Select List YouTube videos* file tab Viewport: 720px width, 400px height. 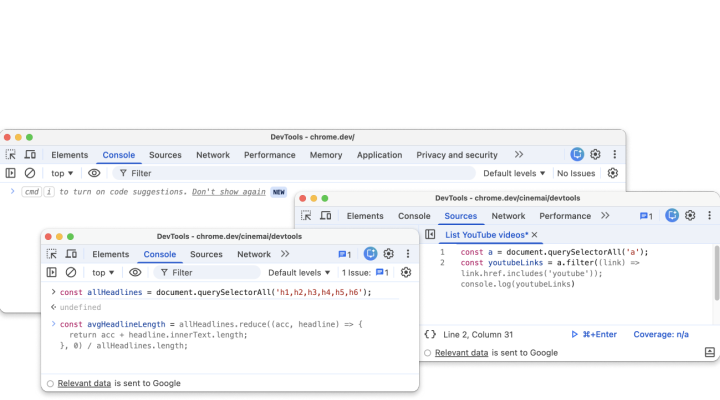[486, 235]
